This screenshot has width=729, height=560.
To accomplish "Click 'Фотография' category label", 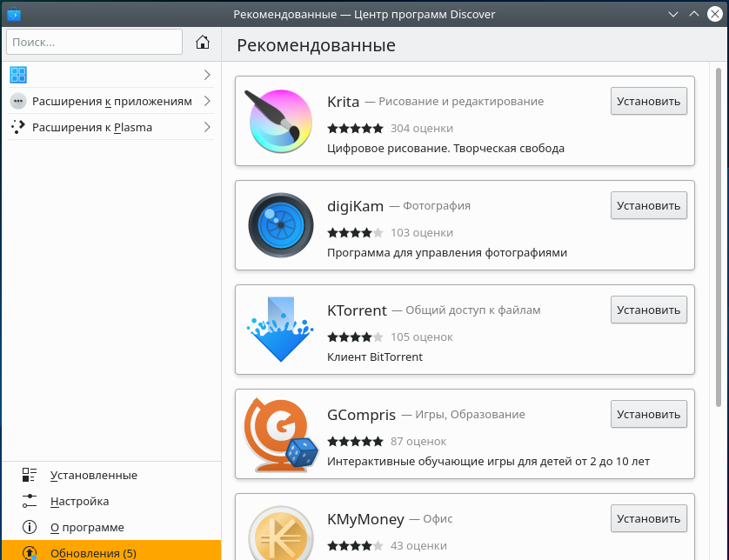I will [437, 206].
